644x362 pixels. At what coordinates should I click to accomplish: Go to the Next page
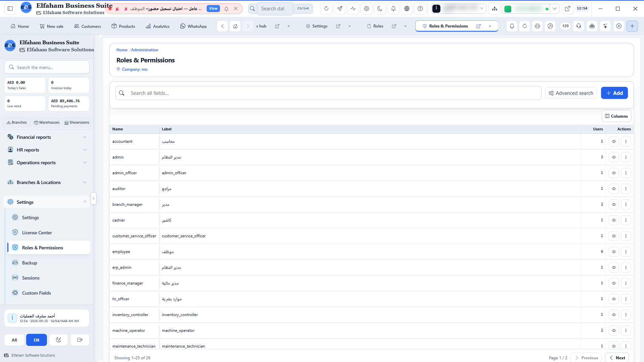(x=617, y=358)
